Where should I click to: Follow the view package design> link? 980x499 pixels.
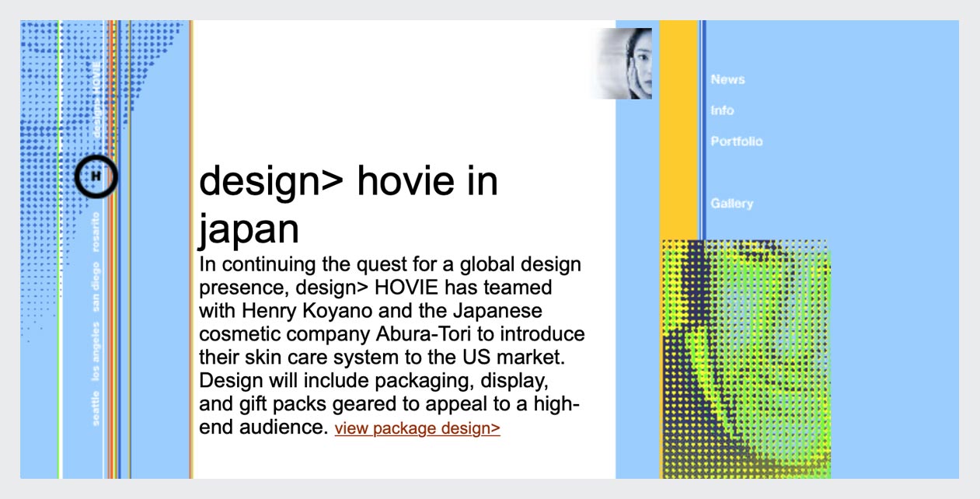click(417, 429)
